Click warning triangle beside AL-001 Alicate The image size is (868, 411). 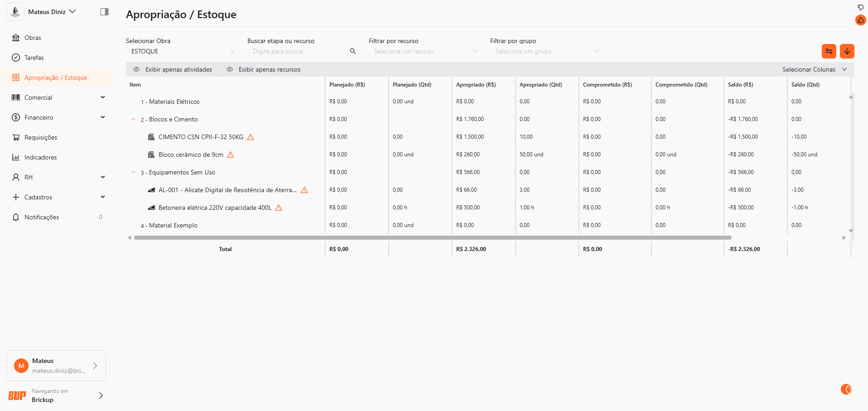[304, 190]
